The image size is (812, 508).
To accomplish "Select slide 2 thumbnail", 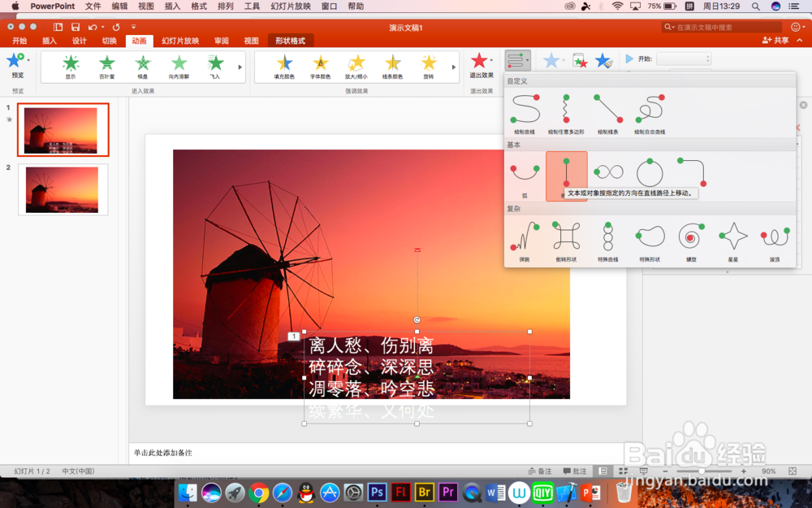I will click(x=63, y=189).
